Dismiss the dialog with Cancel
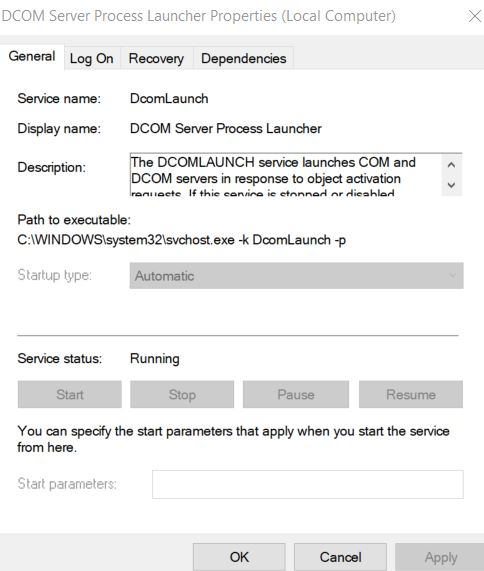Screen dimensions: 484x571 [x=341, y=557]
